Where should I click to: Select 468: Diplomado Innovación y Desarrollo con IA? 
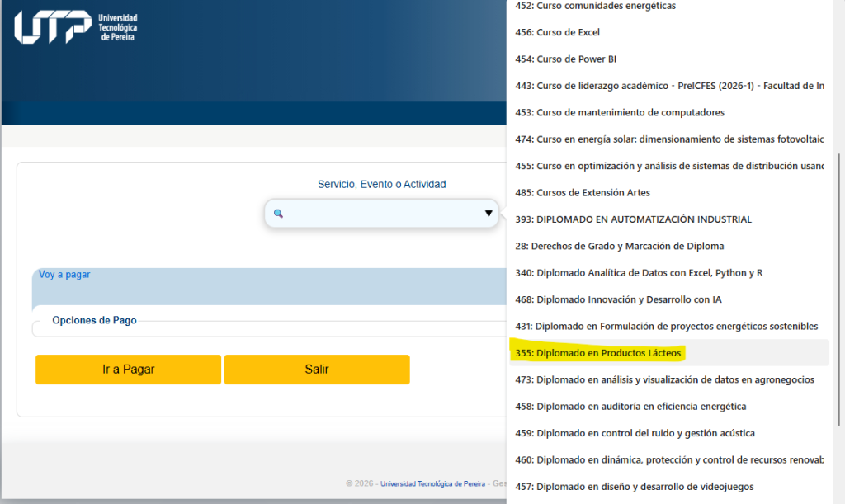pos(618,299)
